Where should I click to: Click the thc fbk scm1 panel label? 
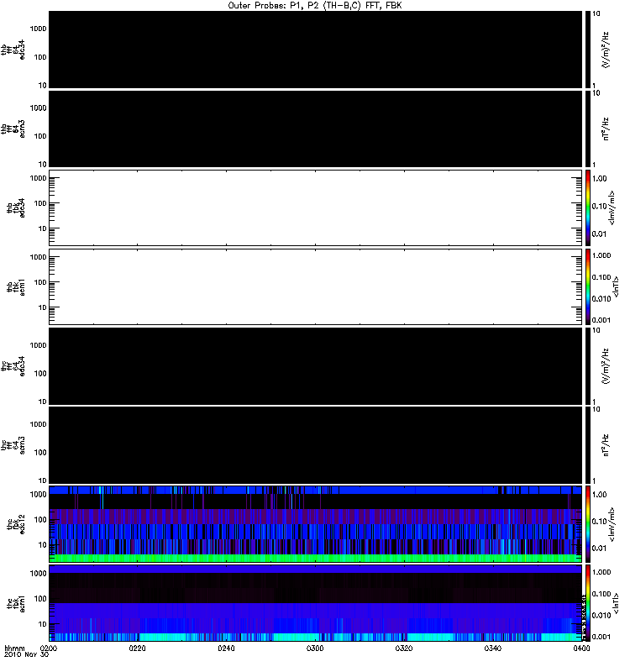pyautogui.click(x=16, y=603)
